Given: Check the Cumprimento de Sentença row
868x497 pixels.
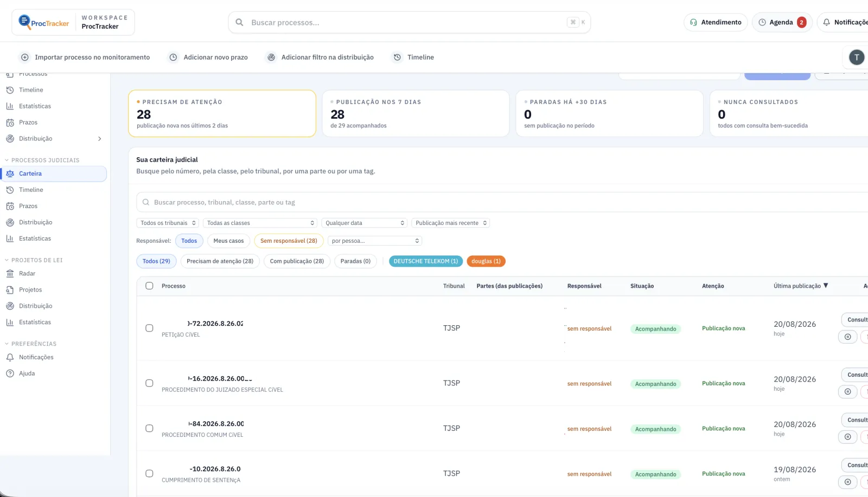Looking at the screenshot, I should pos(149,473).
